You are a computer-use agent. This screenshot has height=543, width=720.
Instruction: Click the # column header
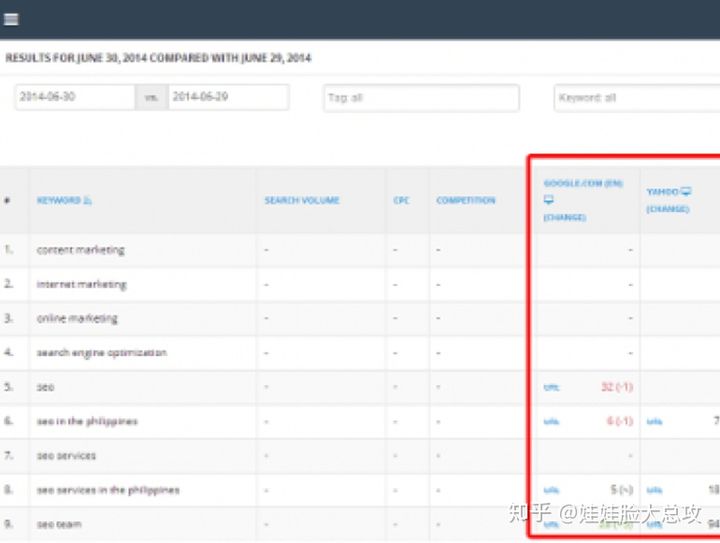(x=7, y=200)
